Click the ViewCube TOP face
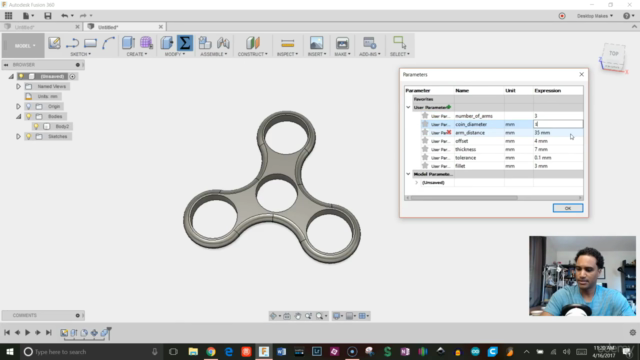This screenshot has height=360, width=640. coord(613,54)
